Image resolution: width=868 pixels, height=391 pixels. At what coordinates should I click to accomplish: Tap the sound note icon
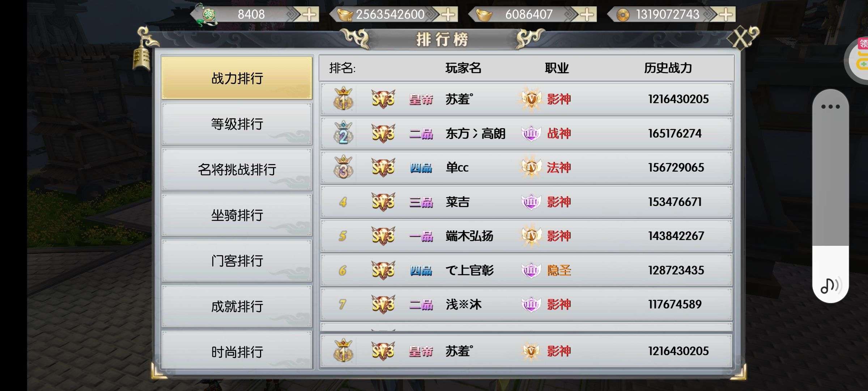click(x=831, y=285)
